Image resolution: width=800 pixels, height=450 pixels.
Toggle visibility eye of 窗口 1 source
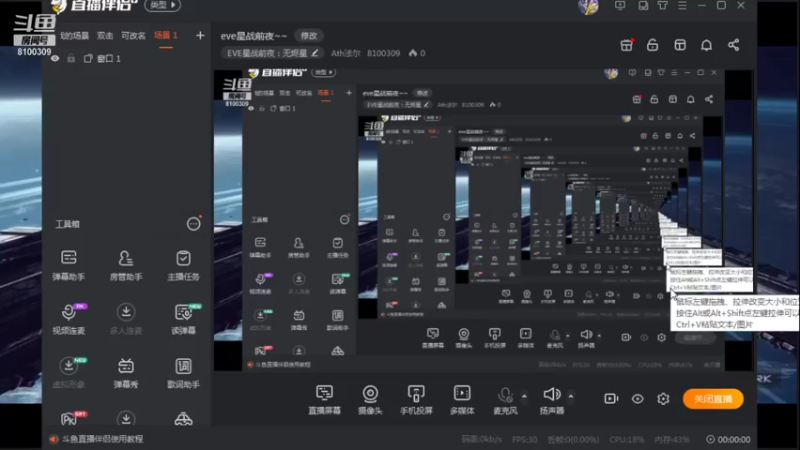click(x=55, y=59)
